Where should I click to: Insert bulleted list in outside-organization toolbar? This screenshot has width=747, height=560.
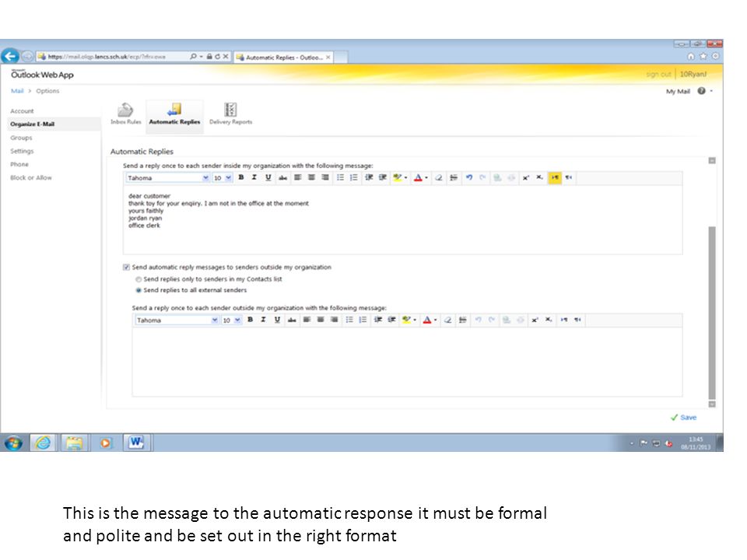(349, 320)
